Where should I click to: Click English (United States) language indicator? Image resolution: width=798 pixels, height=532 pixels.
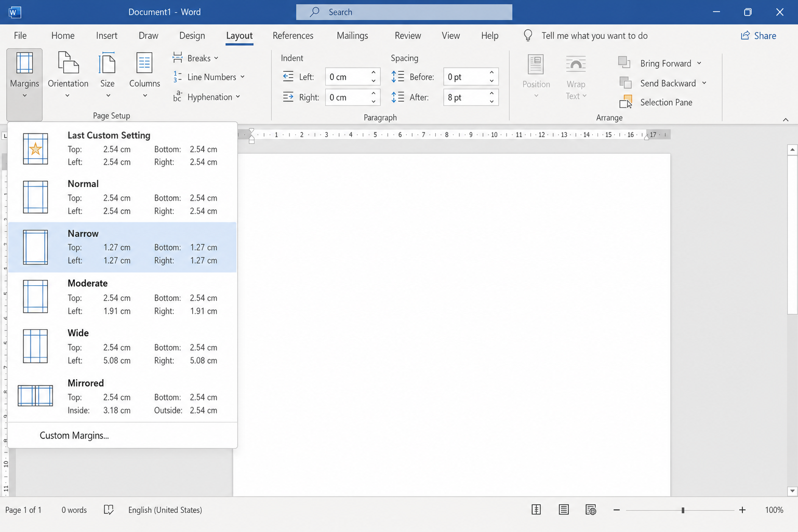(x=165, y=510)
